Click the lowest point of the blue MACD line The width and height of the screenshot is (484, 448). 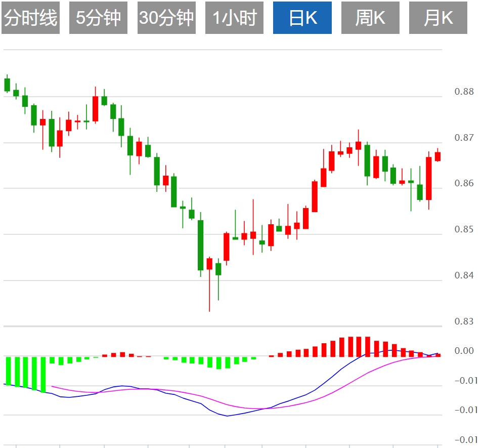pyautogui.click(x=228, y=416)
